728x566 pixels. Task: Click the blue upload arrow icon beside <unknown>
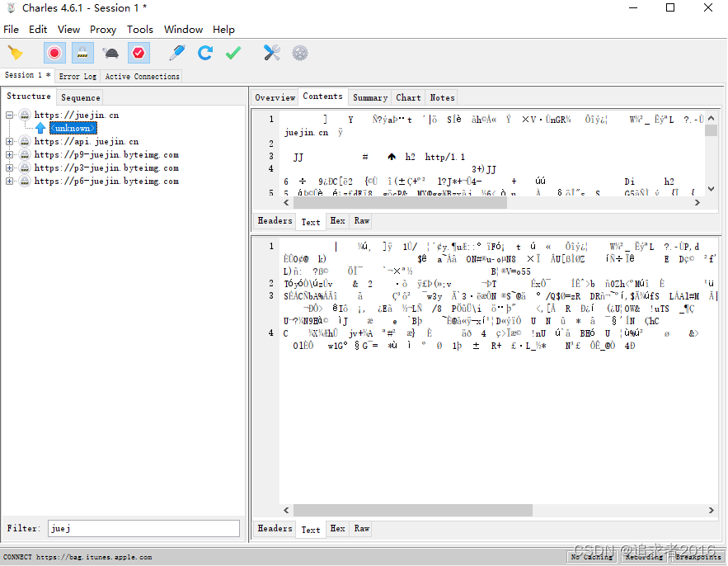(x=40, y=128)
